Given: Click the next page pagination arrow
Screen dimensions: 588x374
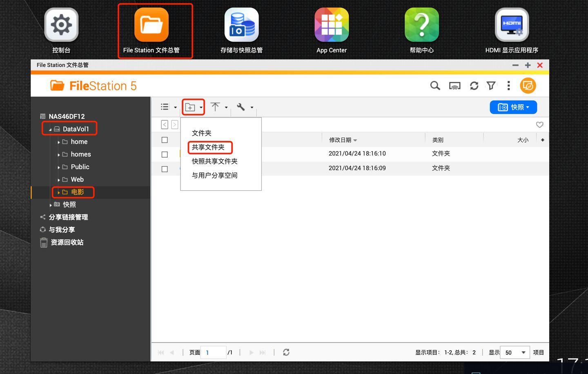Looking at the screenshot, I should click(x=251, y=352).
